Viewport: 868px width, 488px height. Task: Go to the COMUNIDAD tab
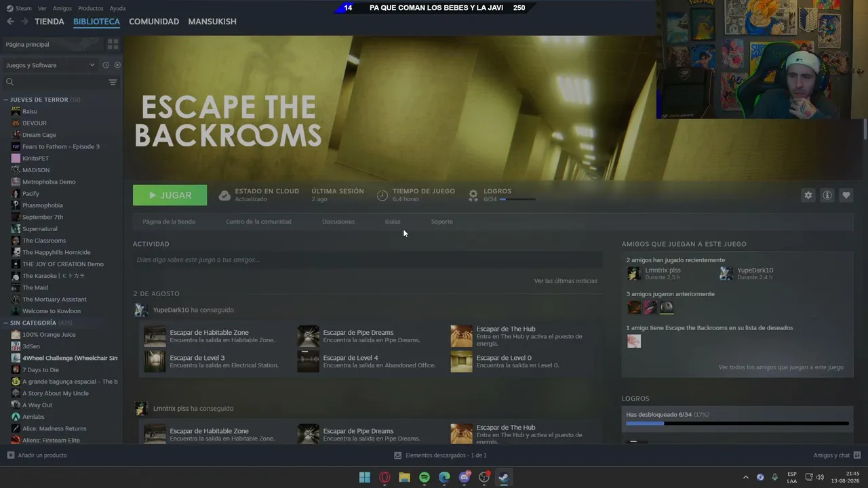pyautogui.click(x=154, y=22)
